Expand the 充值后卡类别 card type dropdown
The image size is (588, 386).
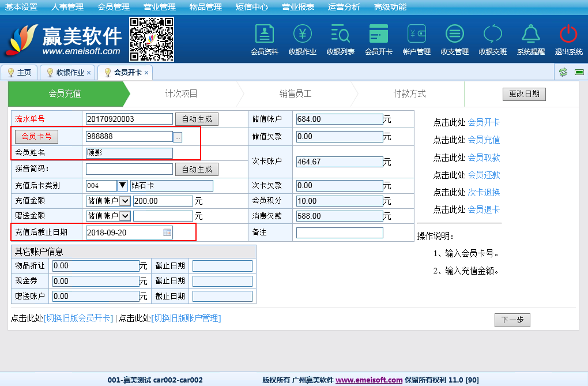(x=122, y=186)
